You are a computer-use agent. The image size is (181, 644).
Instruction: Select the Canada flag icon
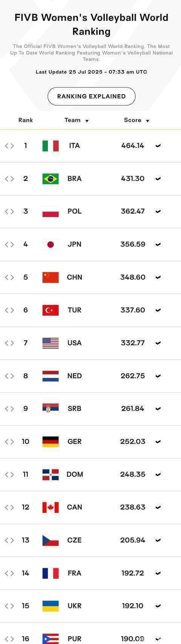tap(51, 507)
